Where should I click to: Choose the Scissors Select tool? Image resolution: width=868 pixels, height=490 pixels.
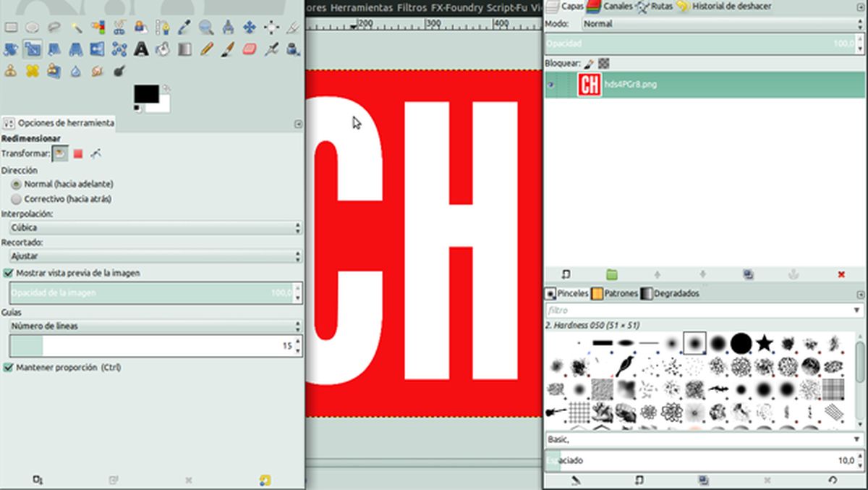pyautogui.click(x=119, y=27)
